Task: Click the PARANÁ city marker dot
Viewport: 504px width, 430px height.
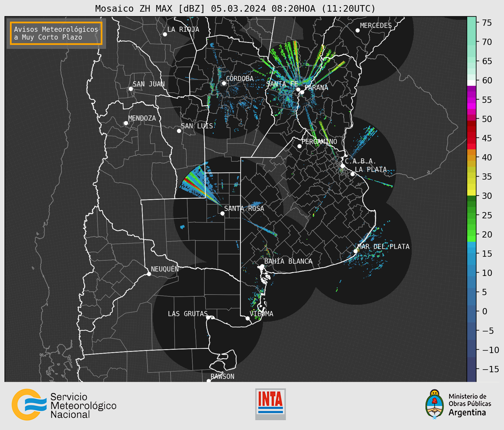Action: point(302,92)
